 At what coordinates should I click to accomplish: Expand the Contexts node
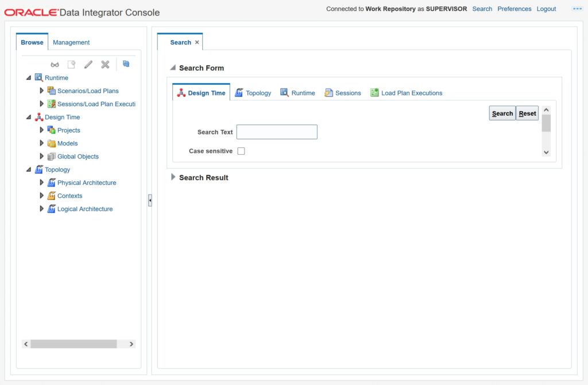[x=41, y=195]
